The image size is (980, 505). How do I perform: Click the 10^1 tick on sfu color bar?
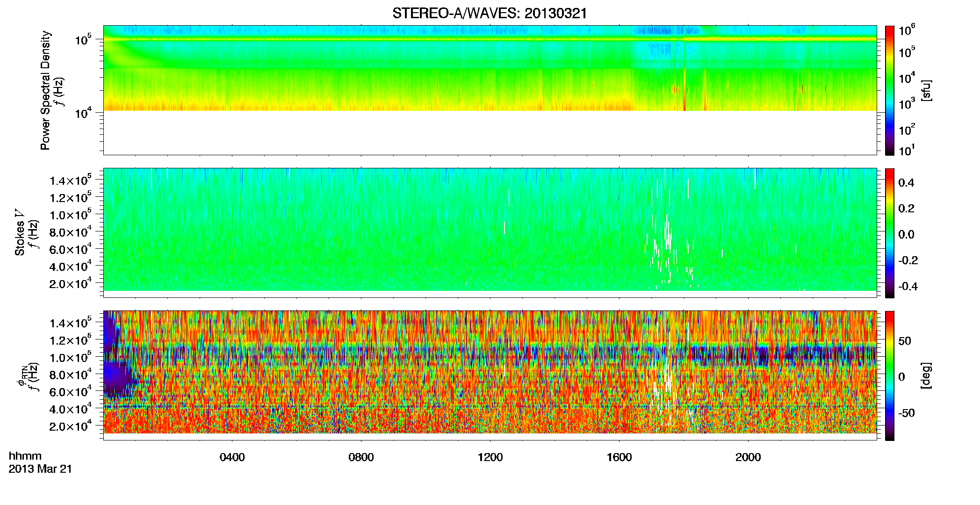click(907, 151)
